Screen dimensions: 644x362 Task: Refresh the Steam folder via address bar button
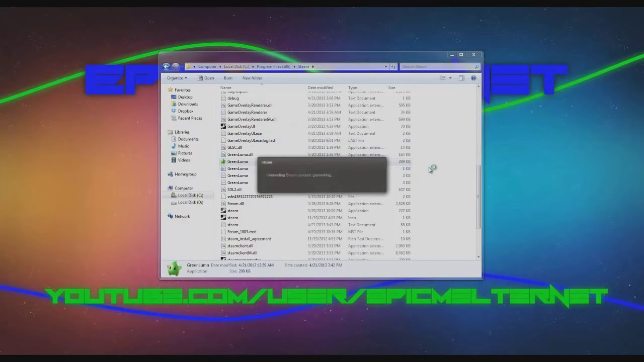pyautogui.click(x=393, y=66)
